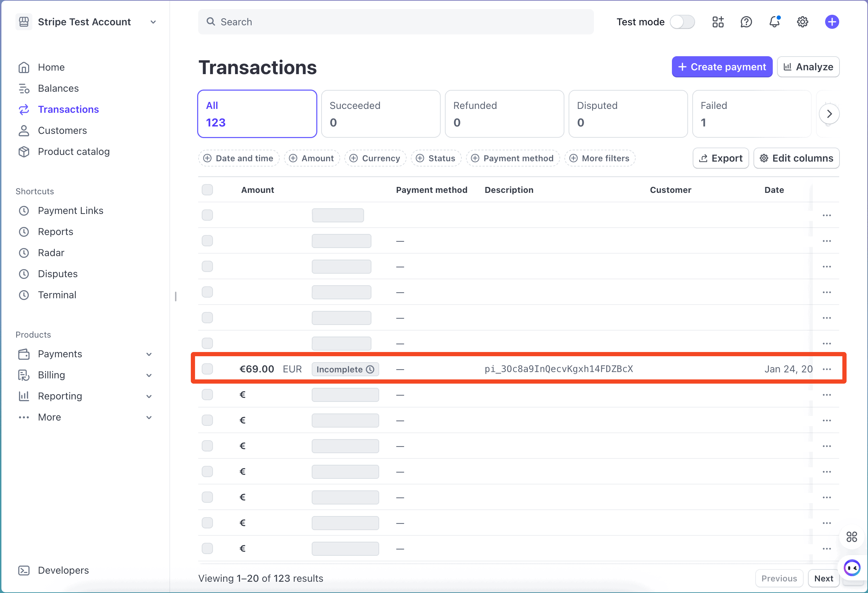Click the Export button
The height and width of the screenshot is (593, 868).
click(x=720, y=158)
